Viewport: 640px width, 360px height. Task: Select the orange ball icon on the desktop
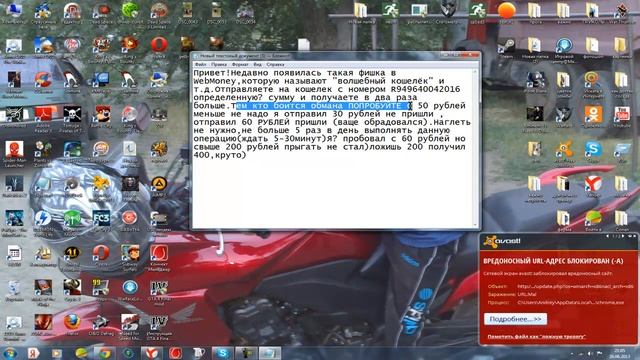point(506,11)
